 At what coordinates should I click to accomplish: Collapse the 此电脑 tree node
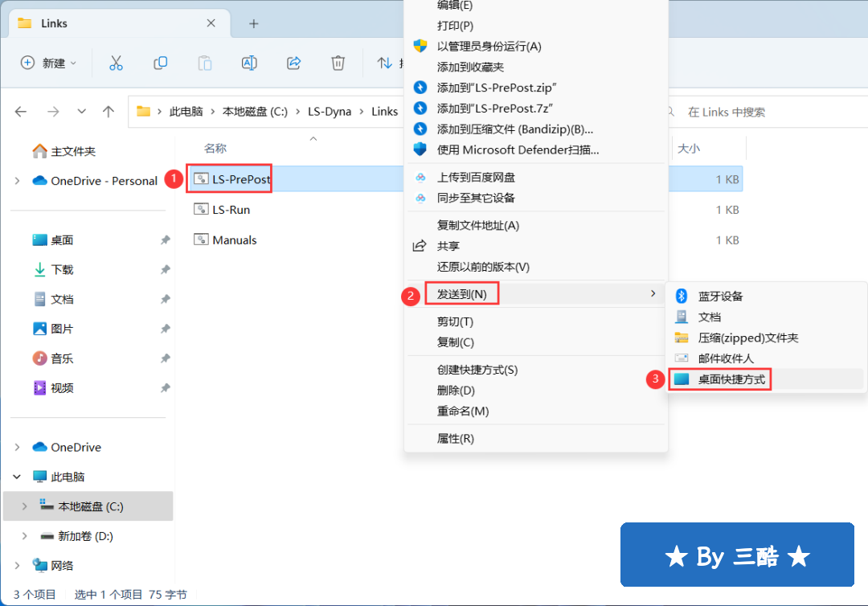(x=17, y=477)
